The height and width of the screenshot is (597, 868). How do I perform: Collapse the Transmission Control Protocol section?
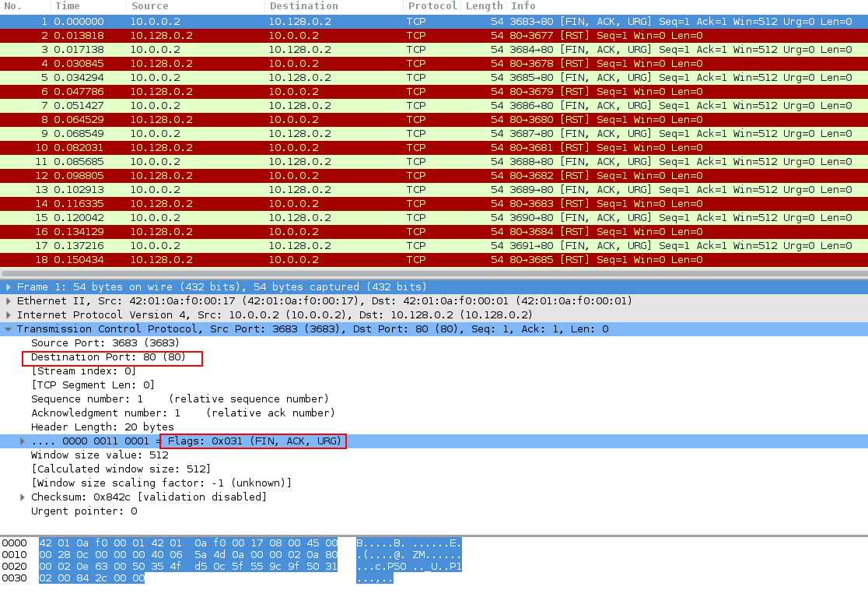click(x=9, y=329)
